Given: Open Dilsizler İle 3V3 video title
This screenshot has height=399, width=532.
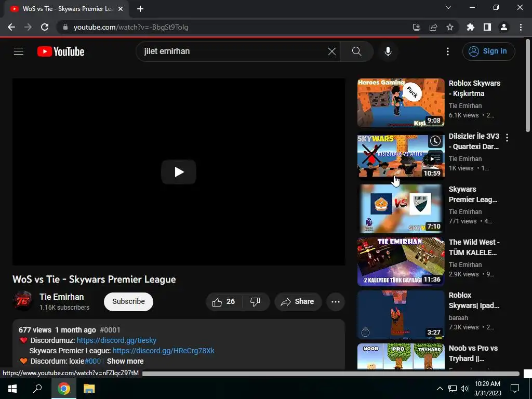Looking at the screenshot, I should 474,141.
